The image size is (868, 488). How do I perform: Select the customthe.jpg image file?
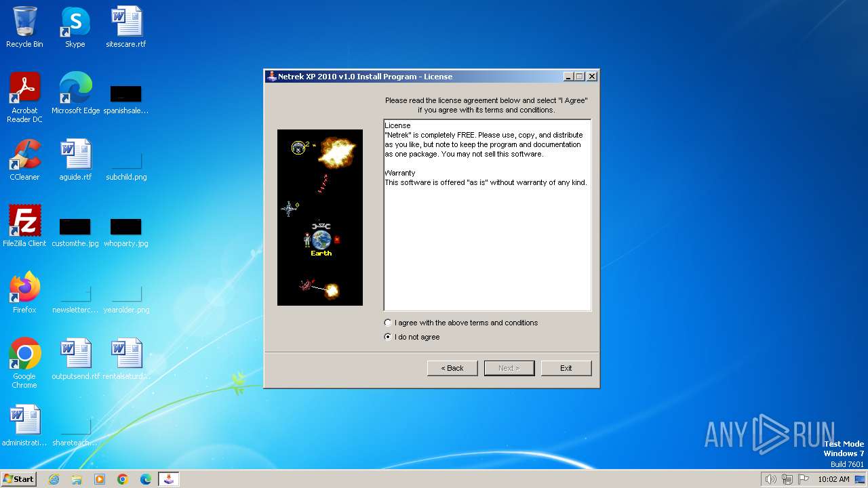tap(75, 231)
